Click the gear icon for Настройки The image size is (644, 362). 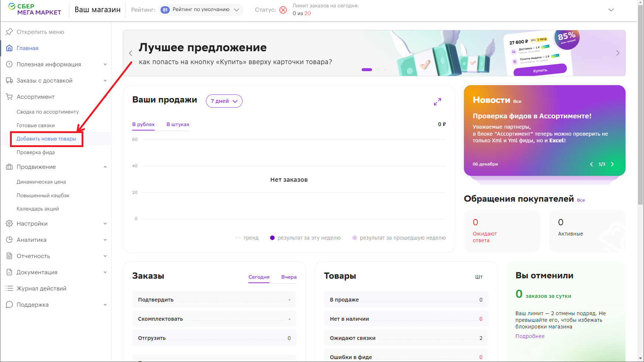coord(9,223)
